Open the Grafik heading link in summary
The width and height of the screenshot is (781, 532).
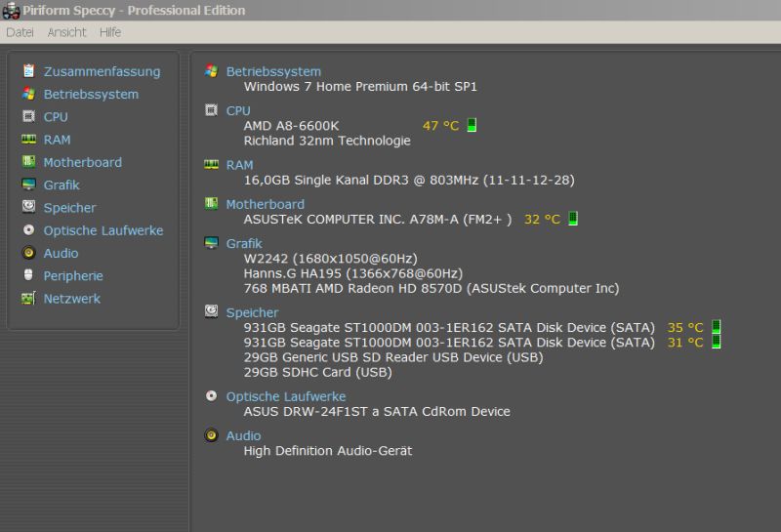point(244,244)
